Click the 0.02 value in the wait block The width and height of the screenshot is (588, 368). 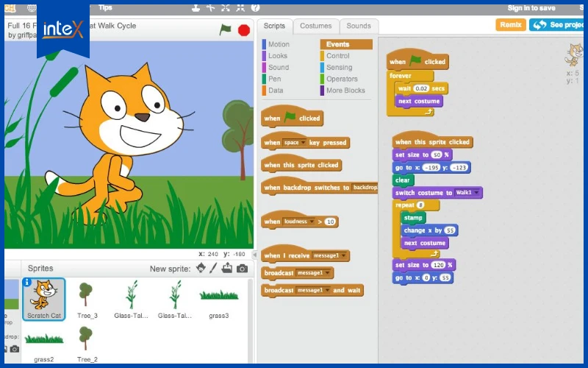point(420,88)
